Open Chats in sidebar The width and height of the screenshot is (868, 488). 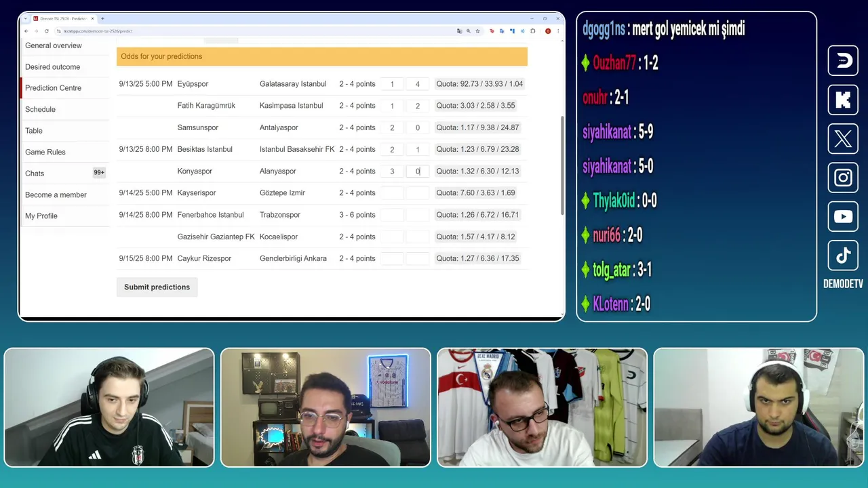[35, 174]
